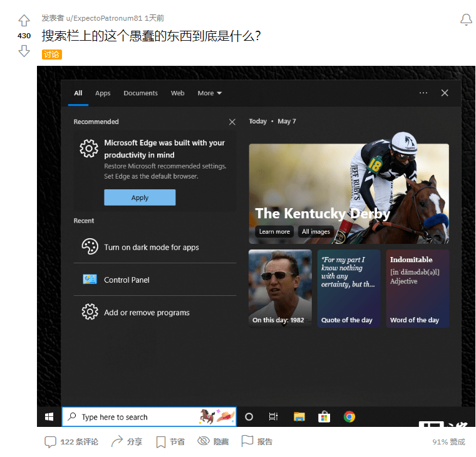Image resolution: width=476 pixels, height=457 pixels.
Task: Click the notification bell icon
Action: click(466, 20)
